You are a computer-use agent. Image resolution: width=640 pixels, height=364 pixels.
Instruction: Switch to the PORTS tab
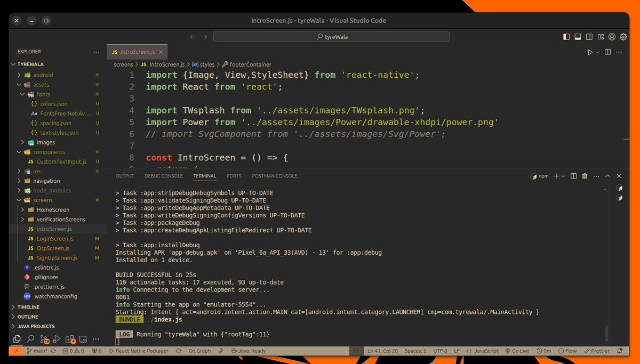[234, 176]
